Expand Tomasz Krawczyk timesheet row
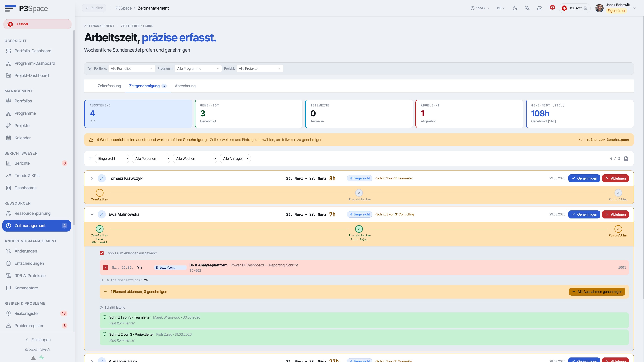This screenshot has width=644, height=362. coord(92,178)
